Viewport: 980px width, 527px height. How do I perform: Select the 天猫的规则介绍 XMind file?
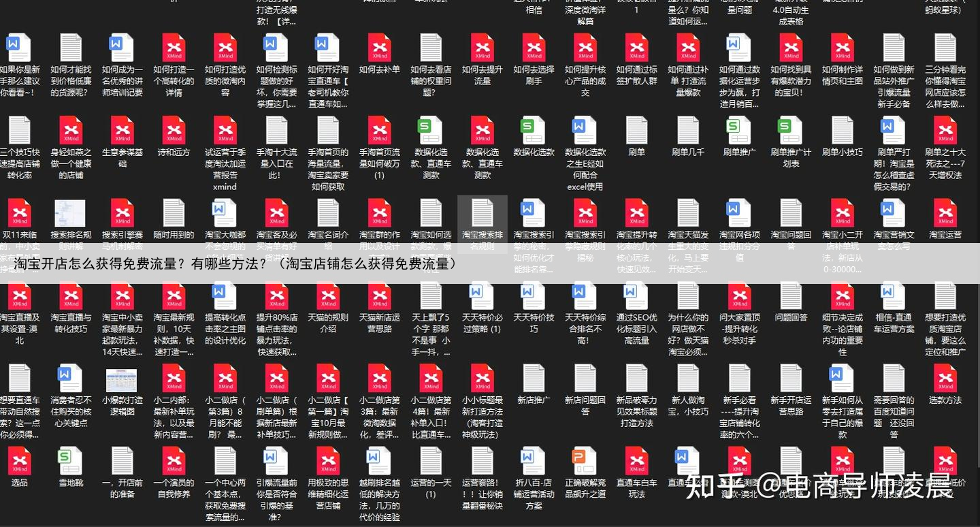[328, 297]
